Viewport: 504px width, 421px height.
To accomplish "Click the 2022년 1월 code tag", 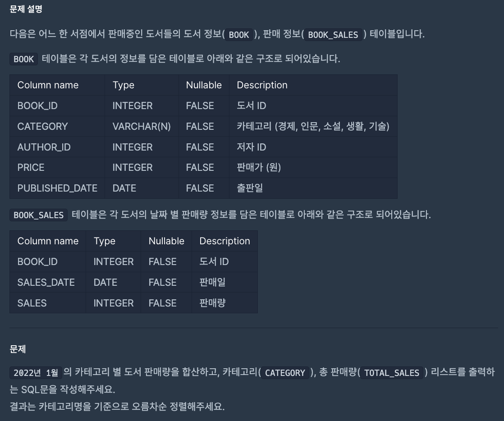I will (x=36, y=372).
